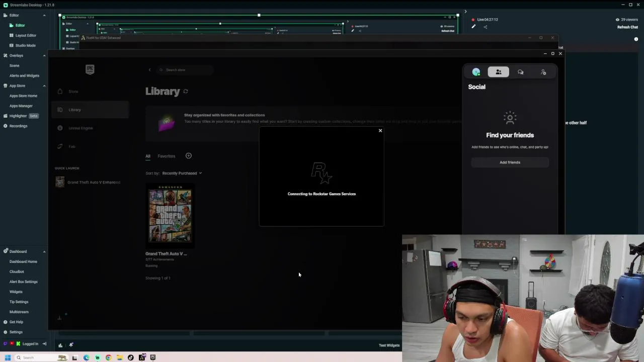Open Alert Box Settings

pos(23,282)
